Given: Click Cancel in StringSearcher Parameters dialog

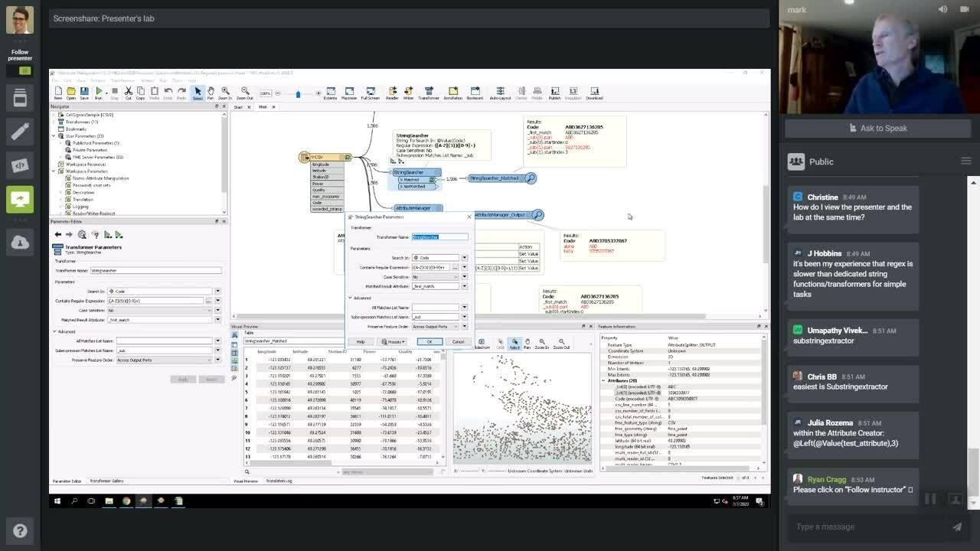Looking at the screenshot, I should (x=458, y=341).
